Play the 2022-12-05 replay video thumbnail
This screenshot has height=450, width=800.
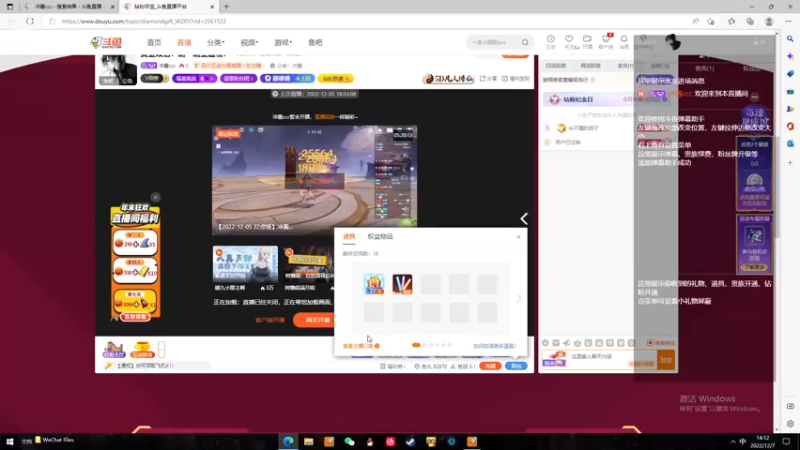pyautogui.click(x=314, y=180)
